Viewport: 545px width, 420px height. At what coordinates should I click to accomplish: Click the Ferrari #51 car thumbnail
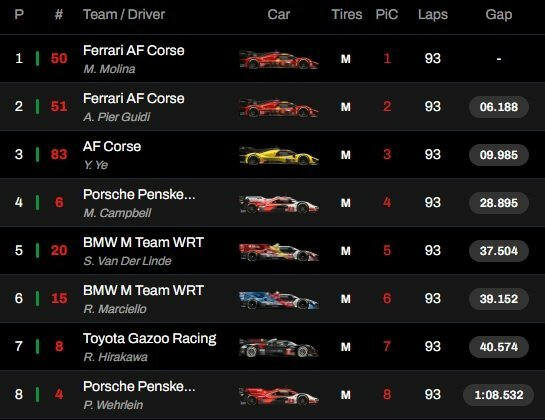coord(279,107)
